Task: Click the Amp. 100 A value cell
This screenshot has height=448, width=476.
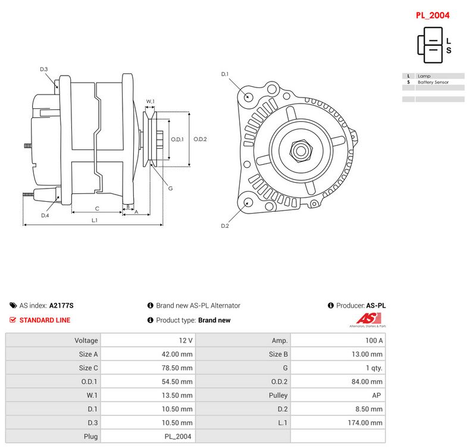Action: click(338, 340)
